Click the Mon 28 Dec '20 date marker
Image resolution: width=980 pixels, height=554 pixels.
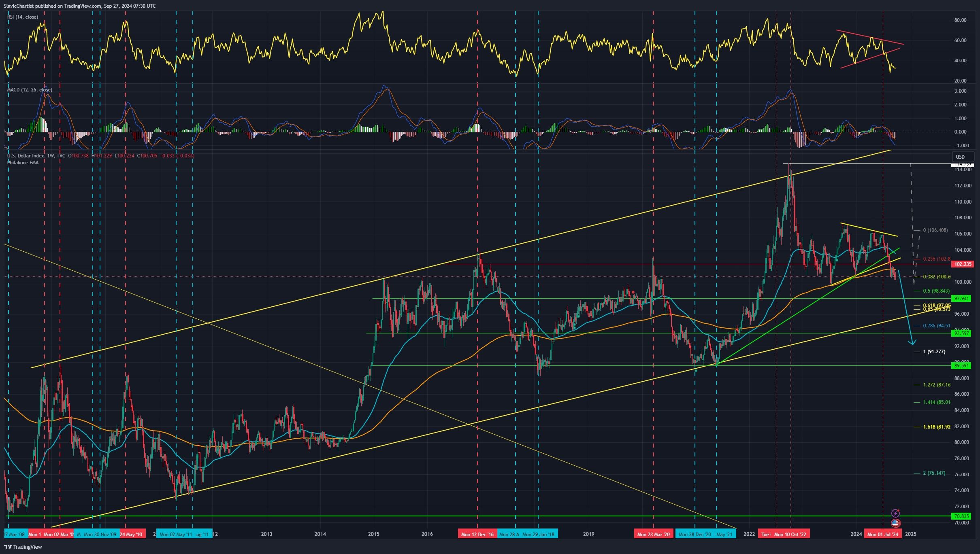click(x=695, y=534)
